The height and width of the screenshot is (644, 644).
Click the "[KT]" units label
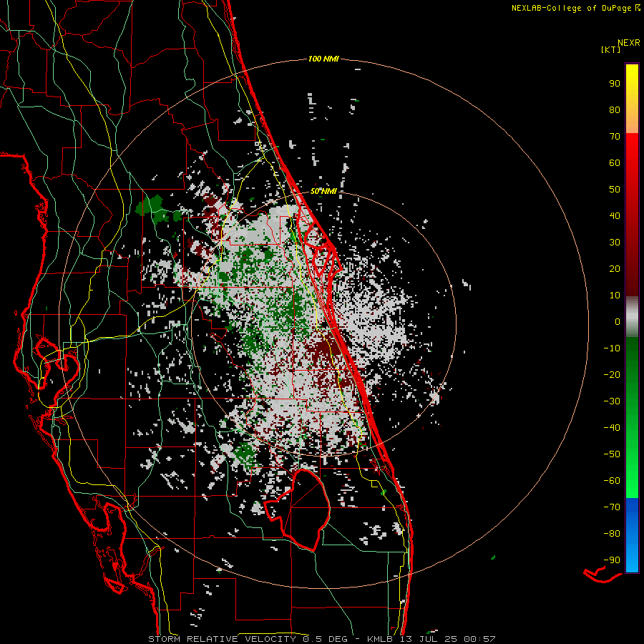(x=611, y=49)
